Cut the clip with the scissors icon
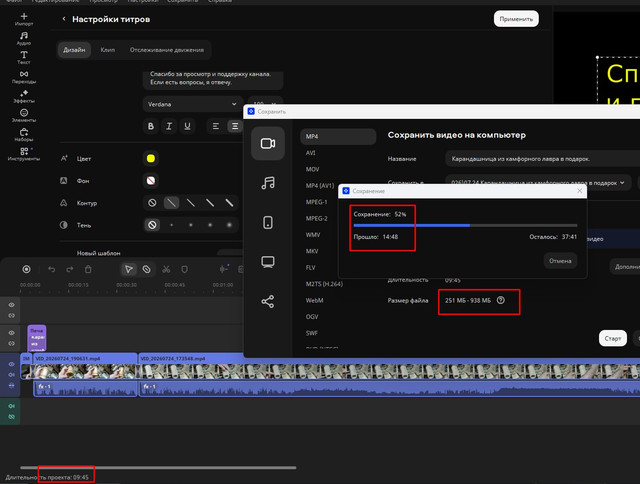 pos(166,269)
